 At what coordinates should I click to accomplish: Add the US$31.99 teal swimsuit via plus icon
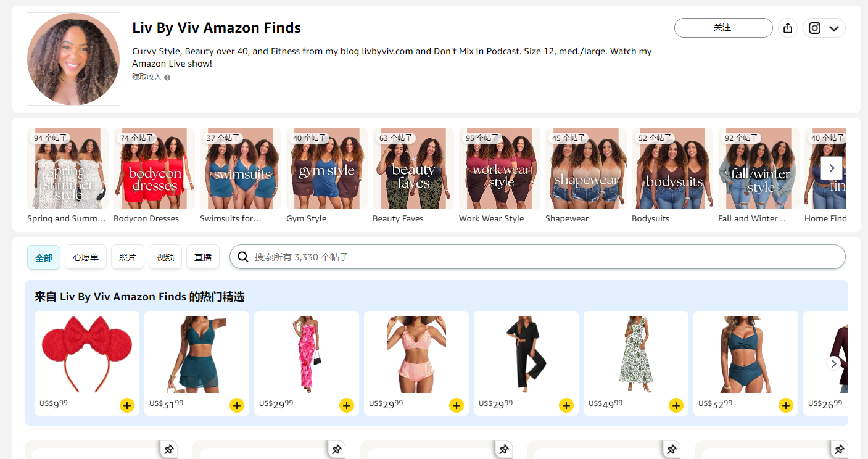tap(237, 405)
